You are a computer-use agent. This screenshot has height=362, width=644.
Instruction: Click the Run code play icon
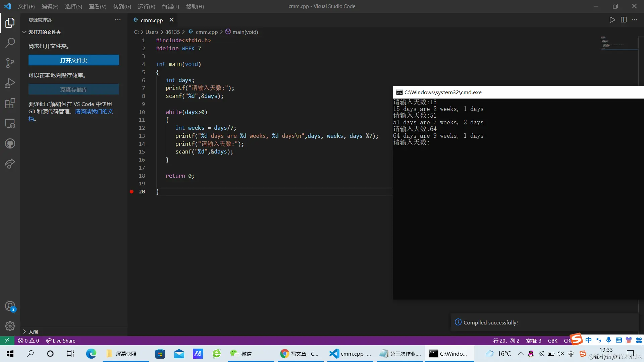612,20
